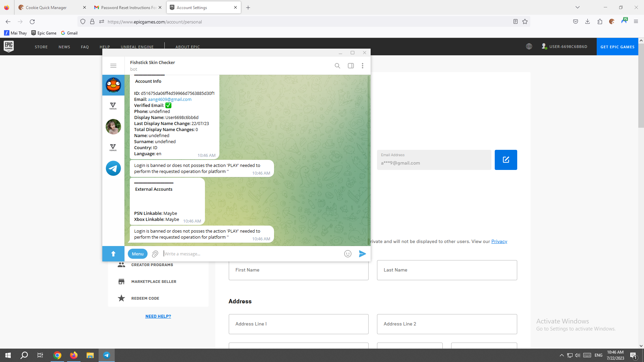Open Gmail bookmark
This screenshot has width=644, height=362.
click(x=69, y=33)
